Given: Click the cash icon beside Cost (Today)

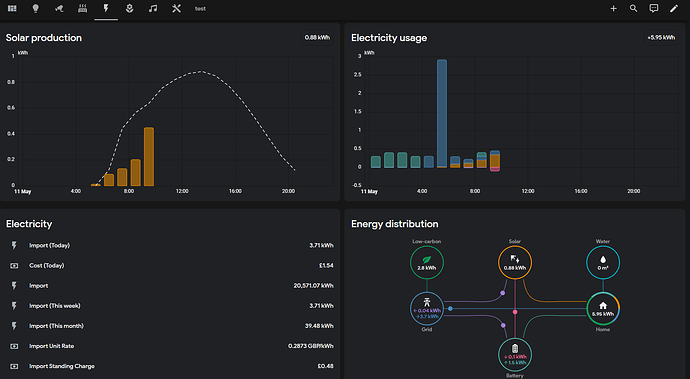Looking at the screenshot, I should point(14,265).
